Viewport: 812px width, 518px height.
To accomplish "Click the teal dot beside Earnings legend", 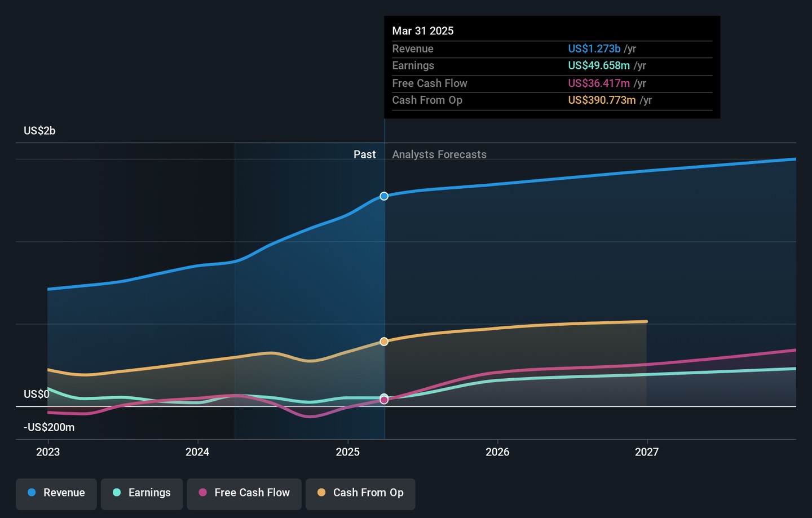I will coord(117,493).
